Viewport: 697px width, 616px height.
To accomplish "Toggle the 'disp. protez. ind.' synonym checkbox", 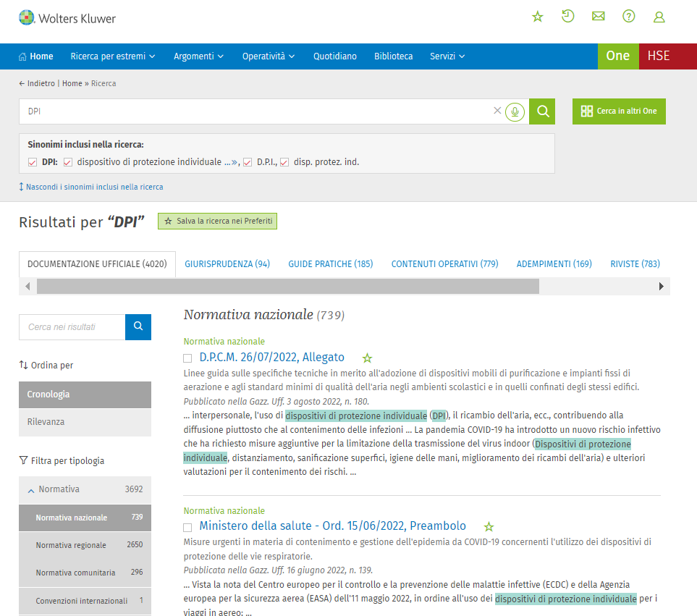I will [284, 162].
